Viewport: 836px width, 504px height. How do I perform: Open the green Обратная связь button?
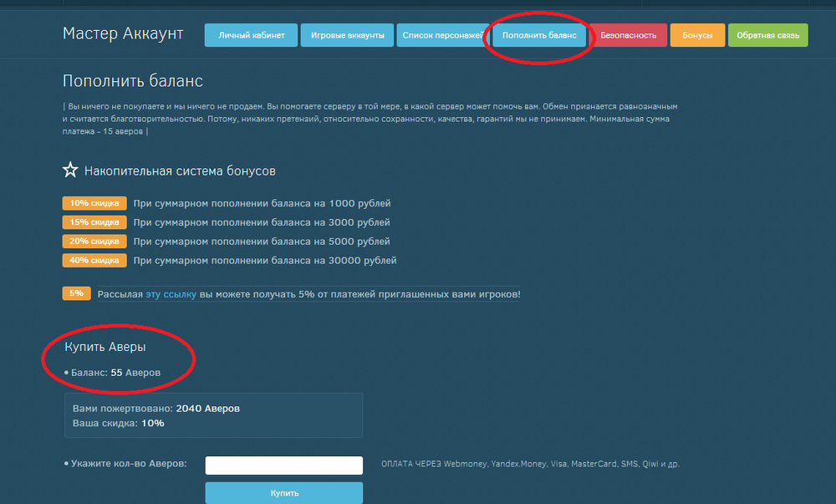pos(767,35)
